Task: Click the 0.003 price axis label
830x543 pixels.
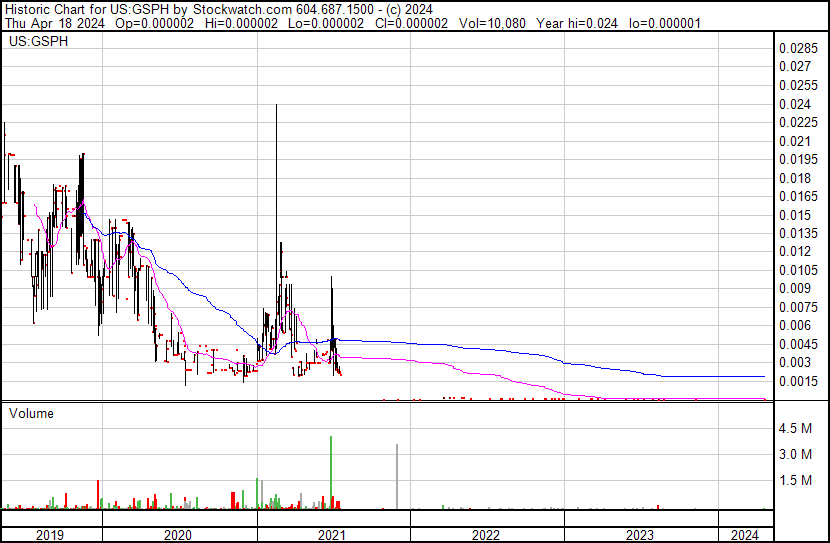Action: click(795, 363)
